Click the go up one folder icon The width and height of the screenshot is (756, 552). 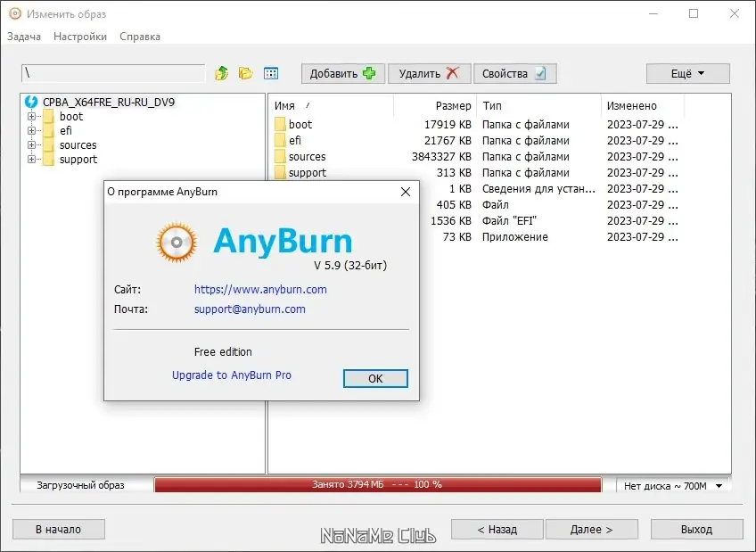coord(222,73)
